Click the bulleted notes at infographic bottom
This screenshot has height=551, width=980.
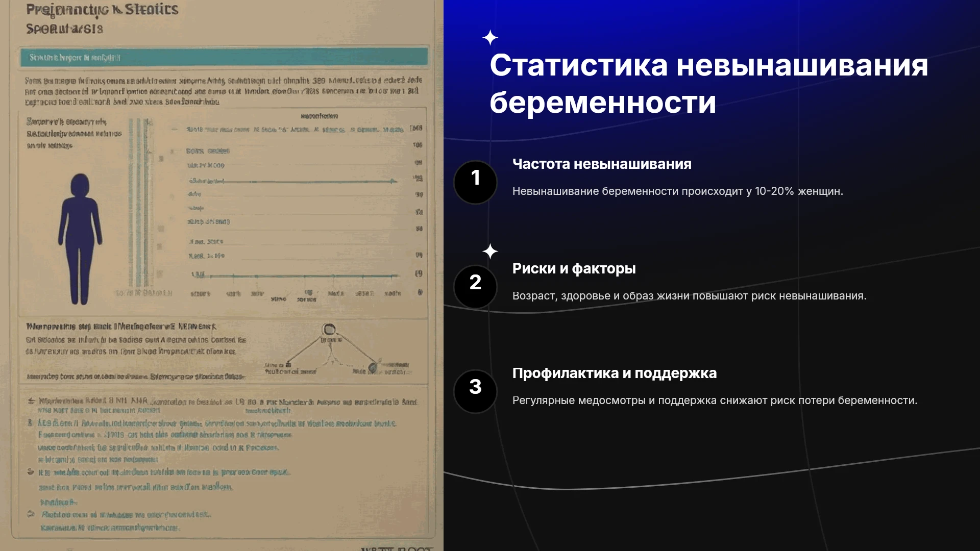[x=224, y=464]
